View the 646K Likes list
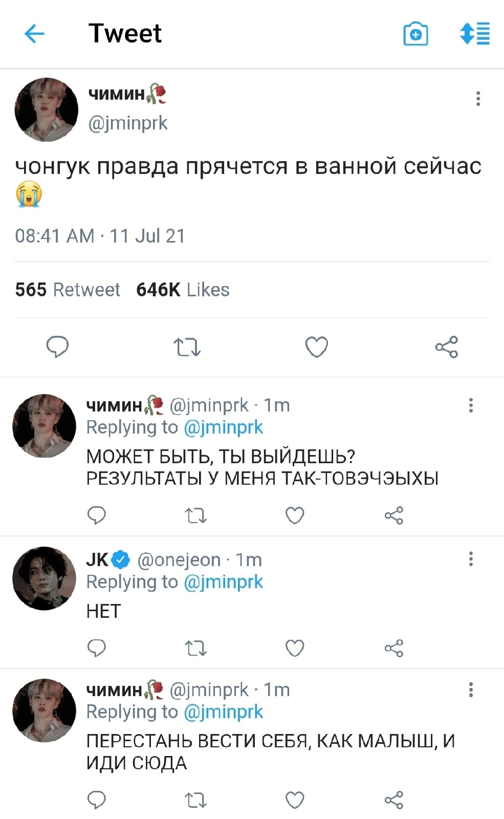 pyautogui.click(x=183, y=290)
